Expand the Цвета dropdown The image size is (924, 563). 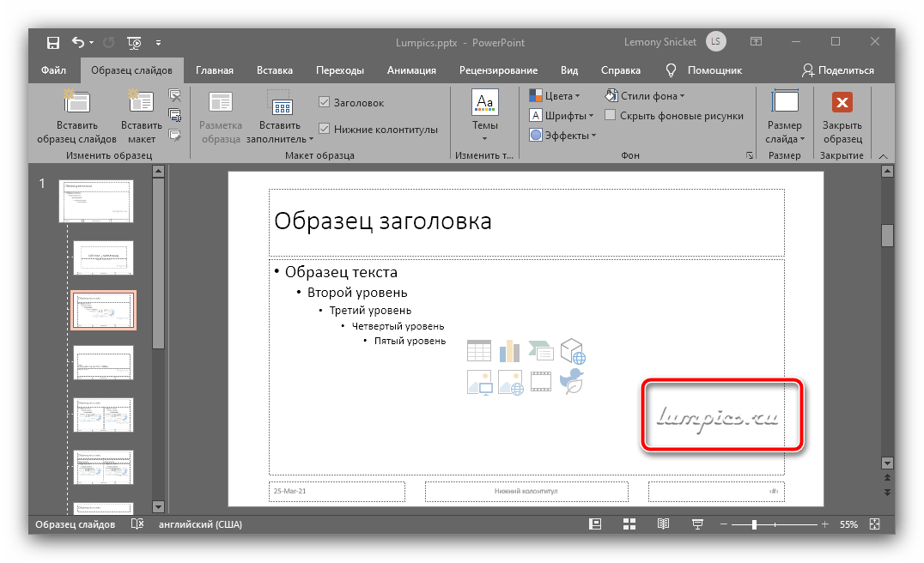point(555,95)
